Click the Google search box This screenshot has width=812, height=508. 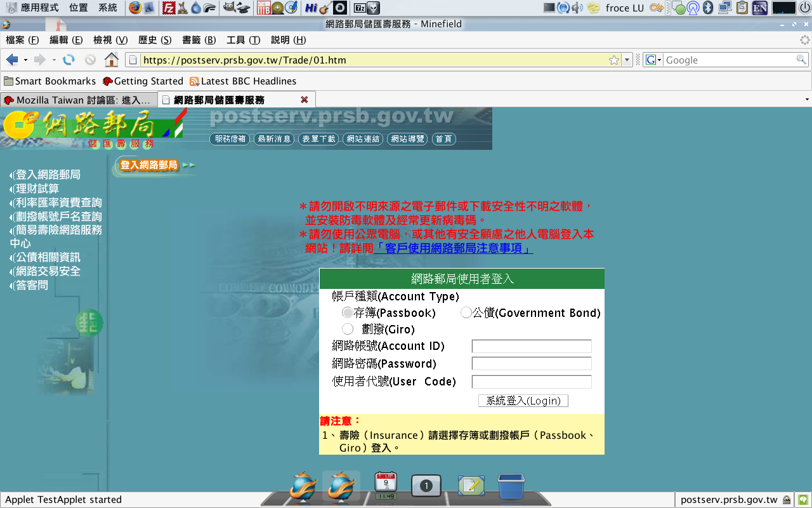730,60
